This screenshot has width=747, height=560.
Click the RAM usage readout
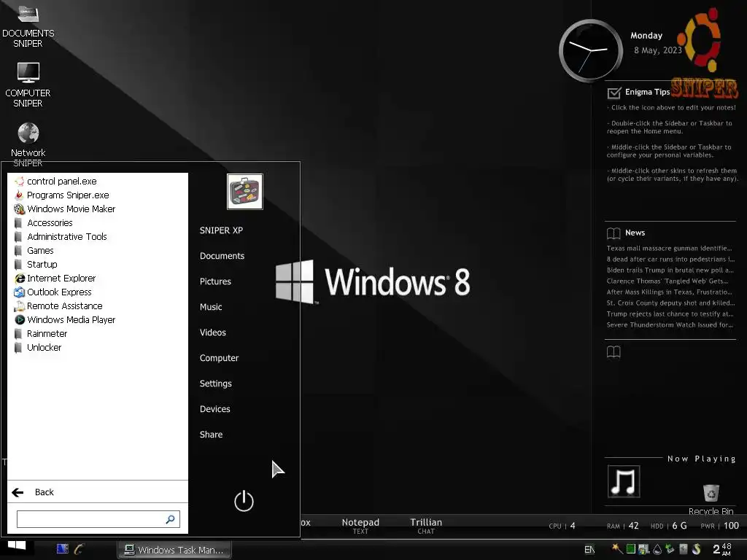click(623, 526)
